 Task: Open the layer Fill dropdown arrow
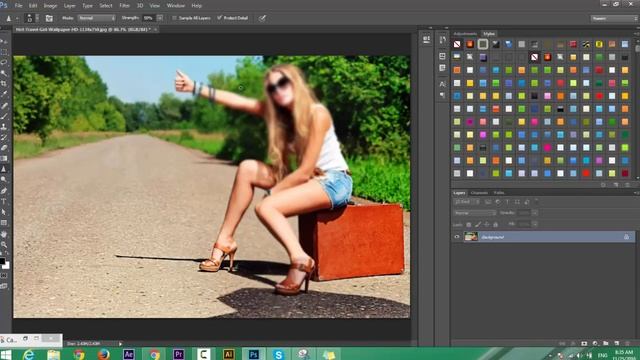(535, 224)
